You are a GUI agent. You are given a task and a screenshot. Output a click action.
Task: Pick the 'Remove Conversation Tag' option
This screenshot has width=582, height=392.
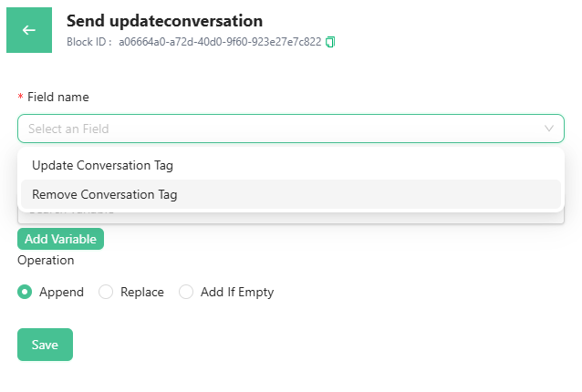click(104, 194)
